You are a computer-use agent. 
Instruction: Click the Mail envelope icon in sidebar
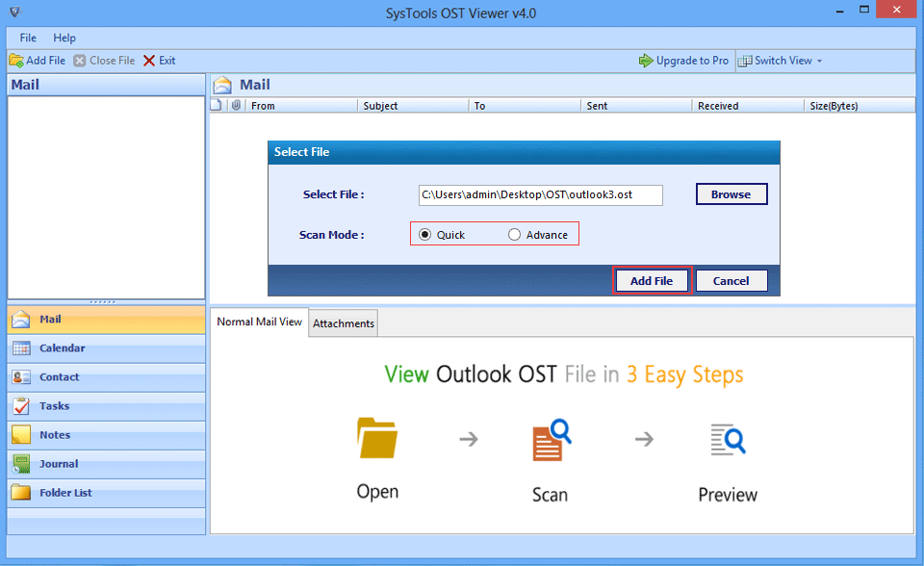[21, 319]
